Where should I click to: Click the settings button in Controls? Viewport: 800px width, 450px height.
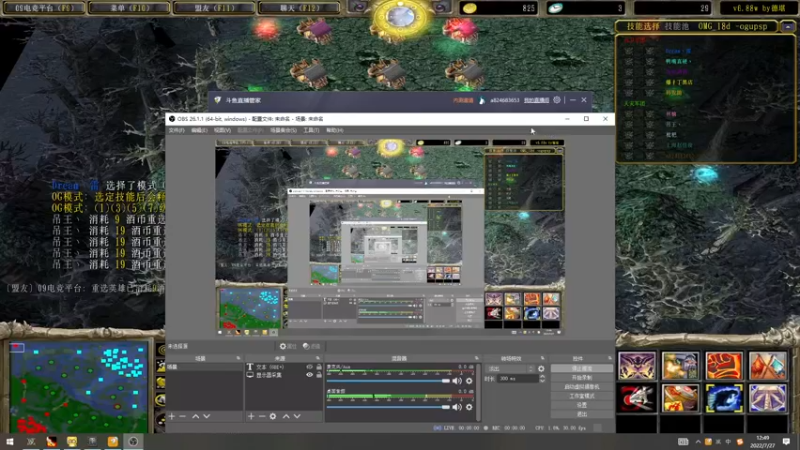[x=582, y=405]
